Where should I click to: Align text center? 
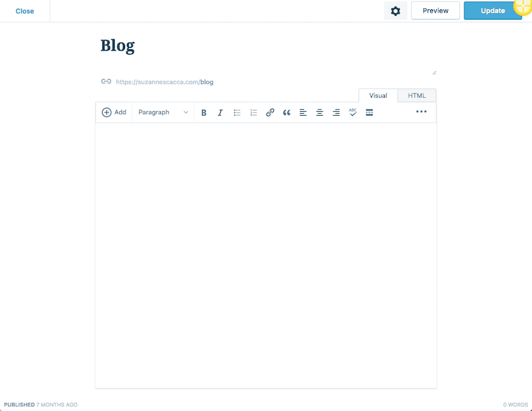pyautogui.click(x=320, y=112)
